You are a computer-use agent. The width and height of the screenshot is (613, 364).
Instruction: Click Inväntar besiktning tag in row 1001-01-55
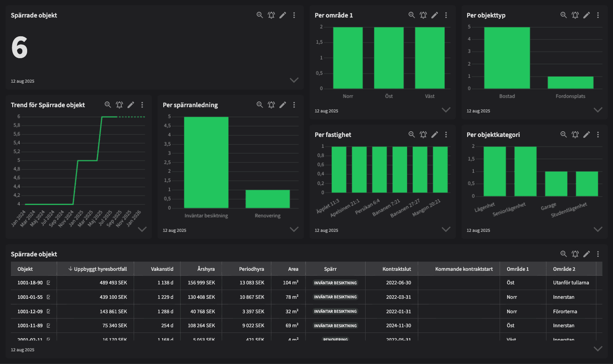(335, 297)
